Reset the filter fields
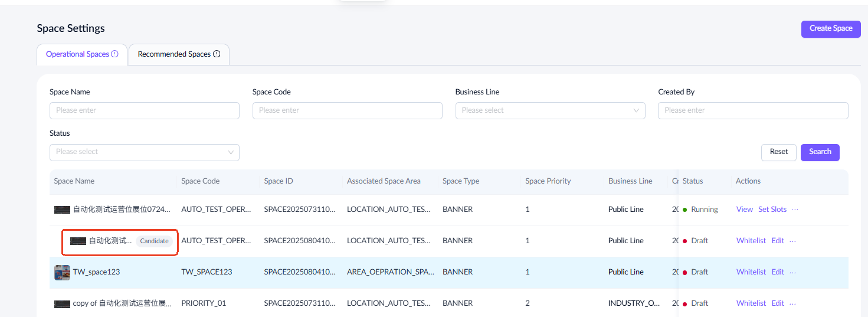The image size is (868, 317). pyautogui.click(x=778, y=152)
